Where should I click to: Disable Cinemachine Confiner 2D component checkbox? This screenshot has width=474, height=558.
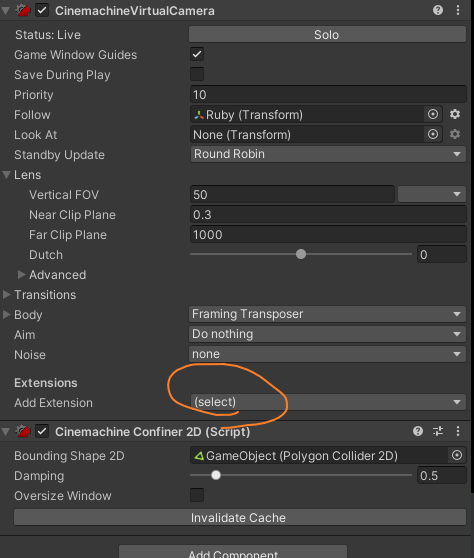[42, 431]
